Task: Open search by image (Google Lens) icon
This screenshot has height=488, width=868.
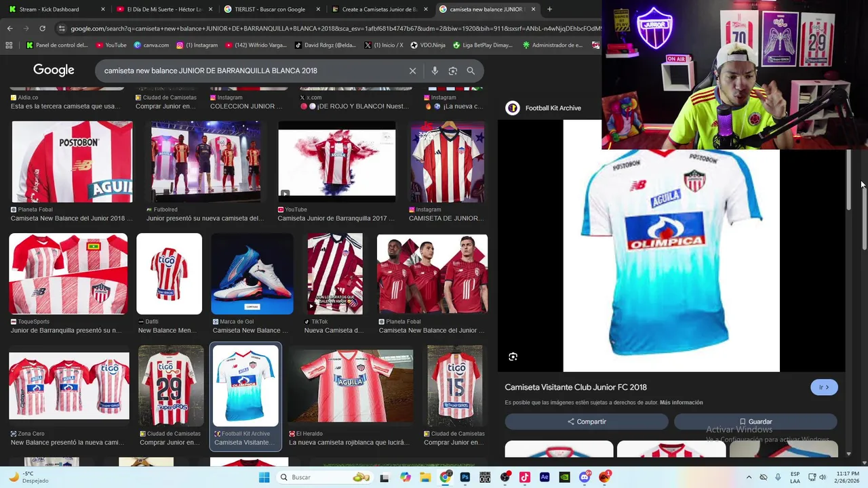Action: pos(452,70)
